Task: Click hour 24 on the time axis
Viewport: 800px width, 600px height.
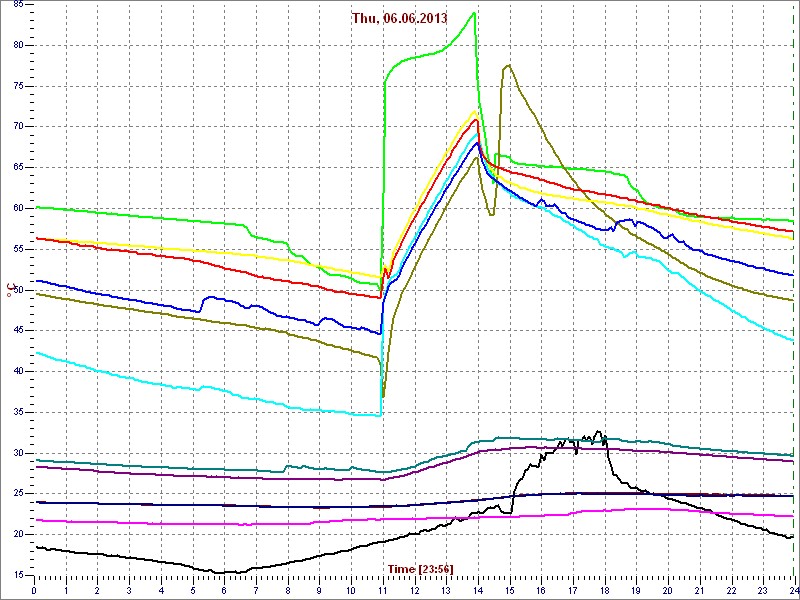Action: [793, 589]
